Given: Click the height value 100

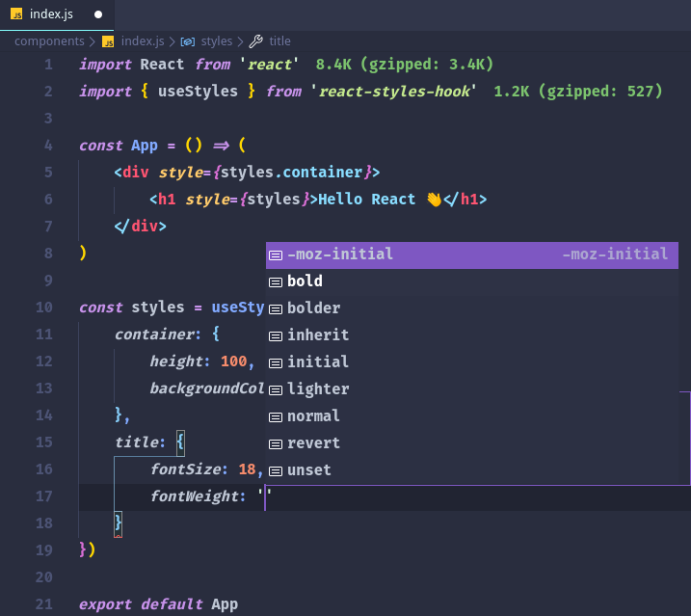Looking at the screenshot, I should [x=233, y=362].
